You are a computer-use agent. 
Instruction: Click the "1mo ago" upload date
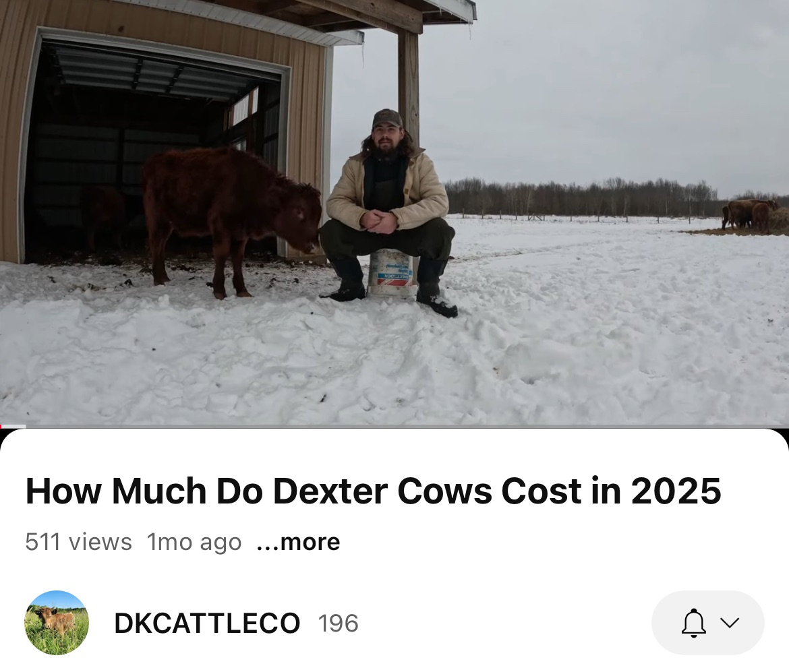(194, 542)
